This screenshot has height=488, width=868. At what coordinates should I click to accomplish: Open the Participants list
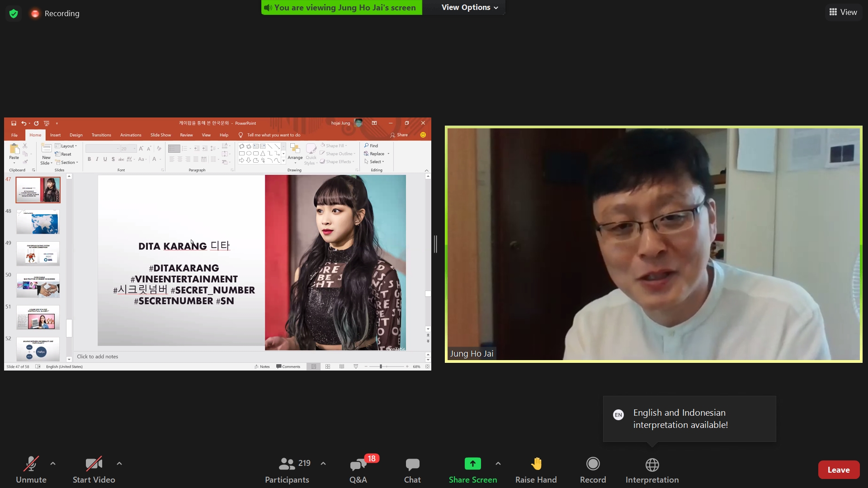[287, 465]
